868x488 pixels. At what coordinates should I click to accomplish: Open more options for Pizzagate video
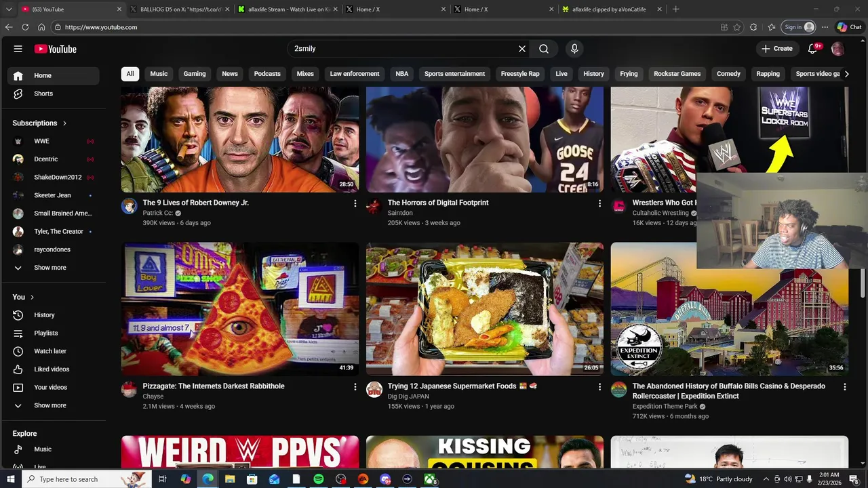355,387
